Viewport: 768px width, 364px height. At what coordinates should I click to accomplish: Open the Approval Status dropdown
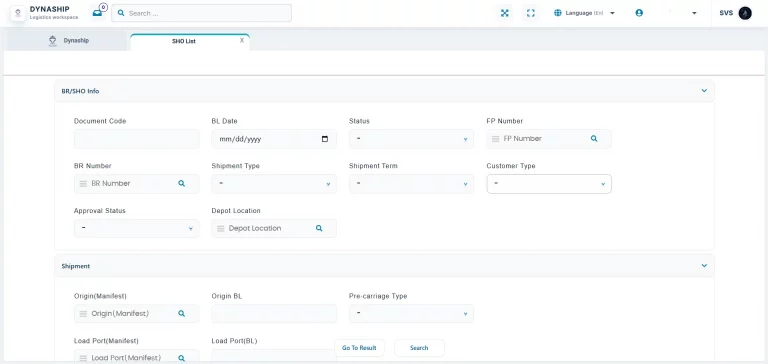(137, 228)
